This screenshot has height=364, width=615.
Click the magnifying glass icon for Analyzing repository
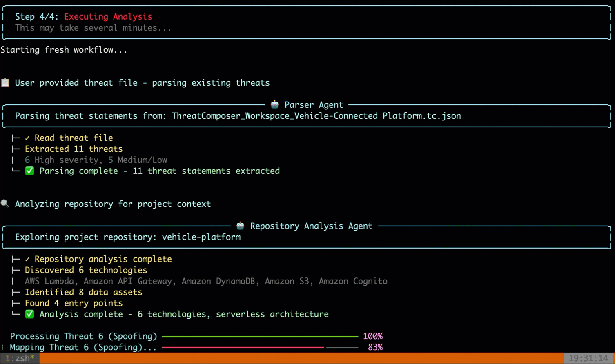[x=5, y=204]
